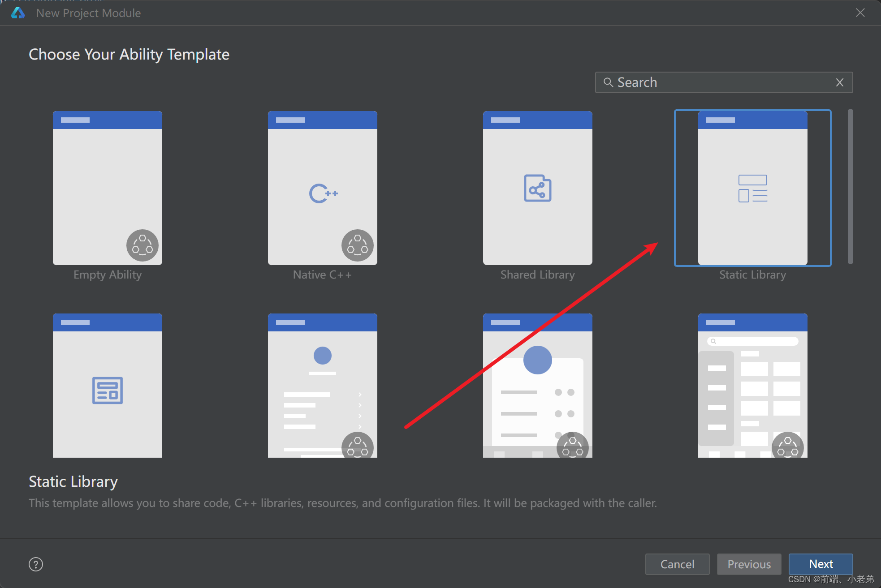Viewport: 881px width, 588px height.
Task: Click the layout icon in Static Library
Action: pyautogui.click(x=752, y=189)
